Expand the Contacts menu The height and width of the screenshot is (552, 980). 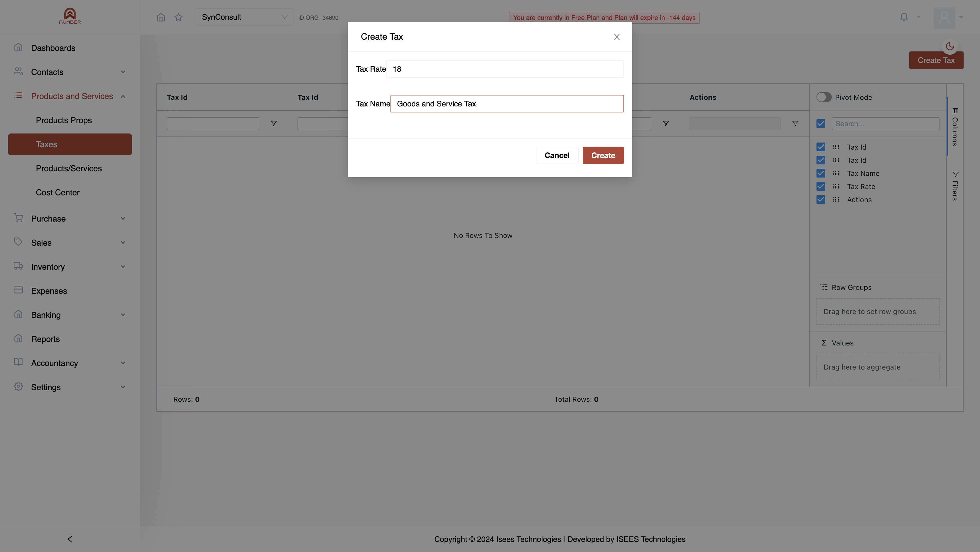[x=70, y=72]
